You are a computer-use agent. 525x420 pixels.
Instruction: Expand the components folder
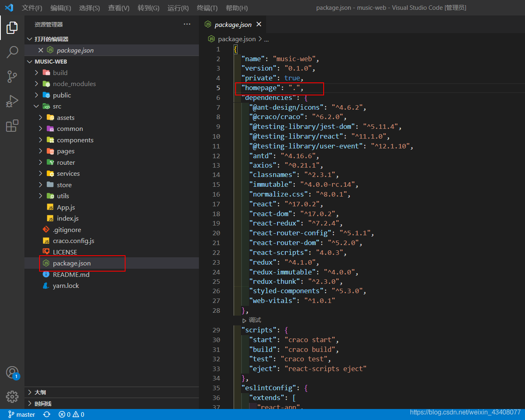(112, 140)
